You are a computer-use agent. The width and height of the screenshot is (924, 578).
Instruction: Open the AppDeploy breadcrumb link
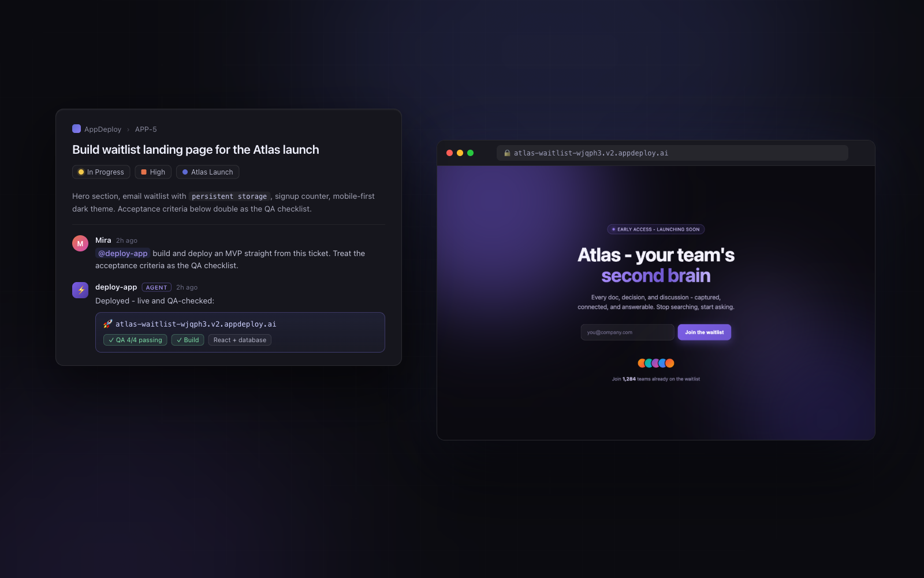tap(103, 129)
